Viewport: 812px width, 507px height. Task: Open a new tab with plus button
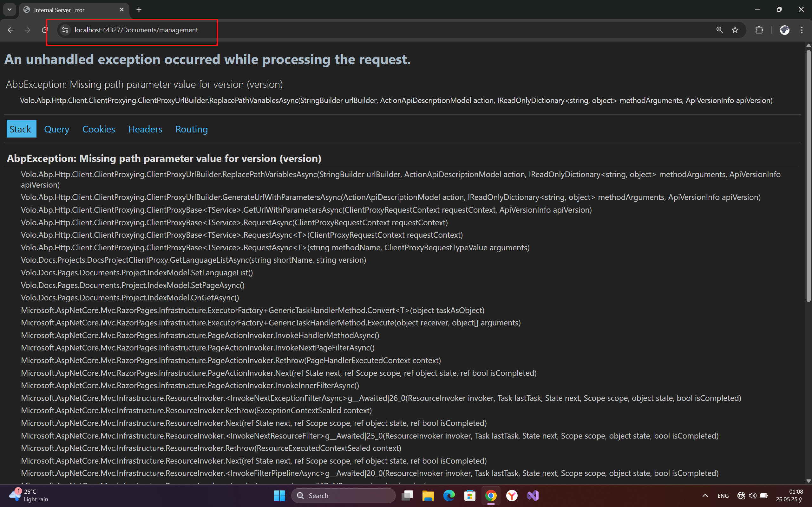click(x=139, y=10)
